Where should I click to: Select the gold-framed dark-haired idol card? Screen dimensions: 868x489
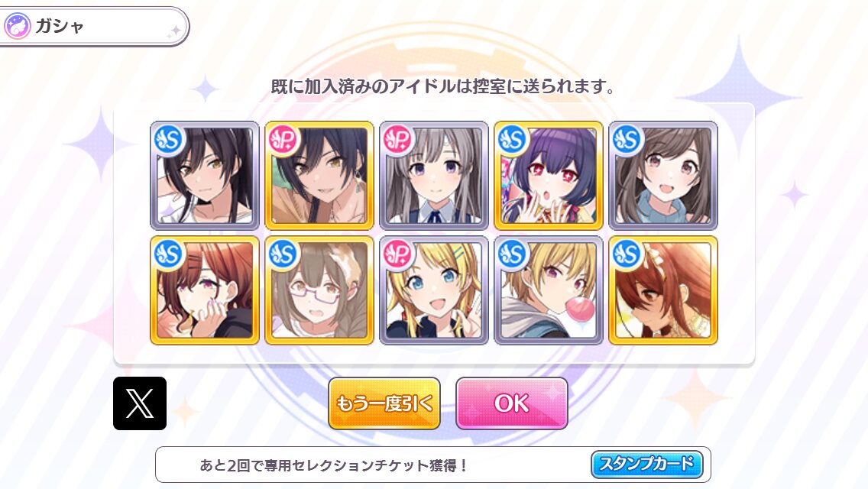tap(319, 176)
